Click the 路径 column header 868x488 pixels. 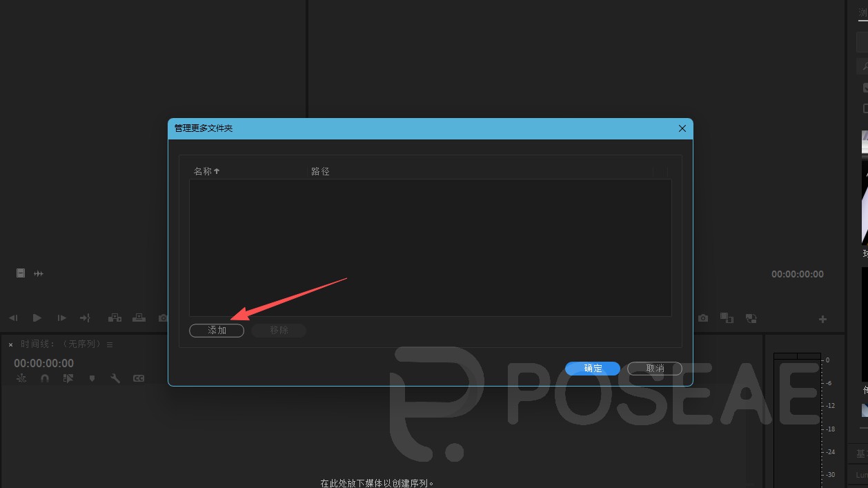click(x=321, y=170)
